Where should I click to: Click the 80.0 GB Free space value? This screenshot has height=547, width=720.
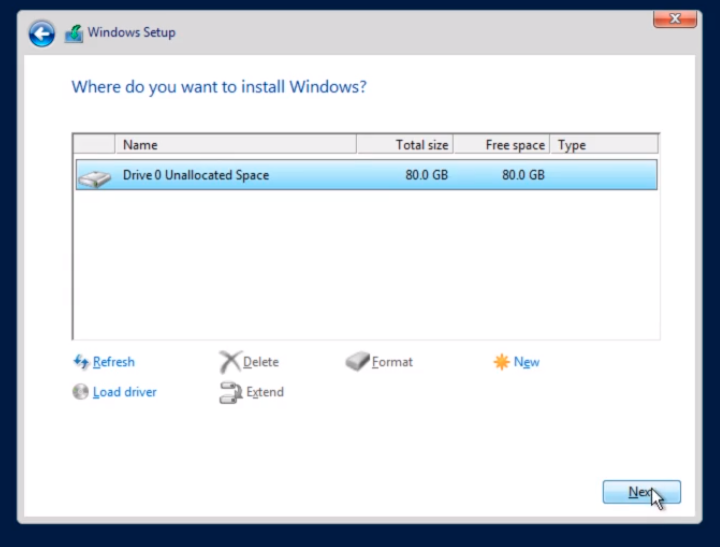[x=523, y=175]
